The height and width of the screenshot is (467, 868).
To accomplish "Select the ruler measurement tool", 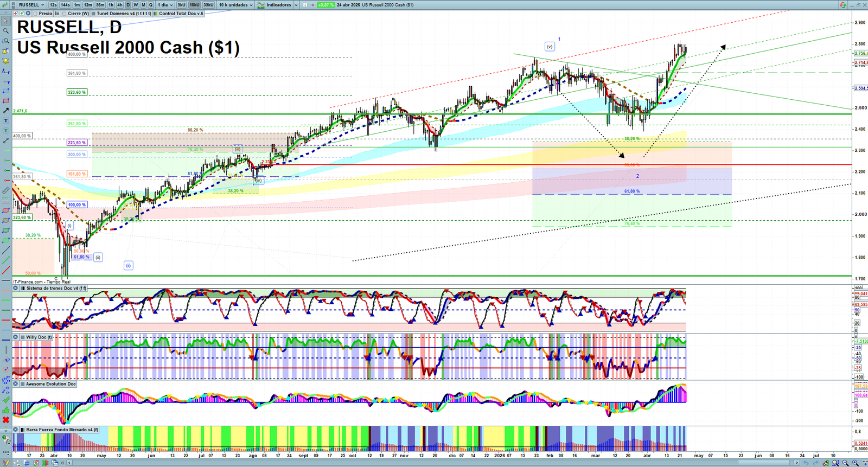I will 6,191.
